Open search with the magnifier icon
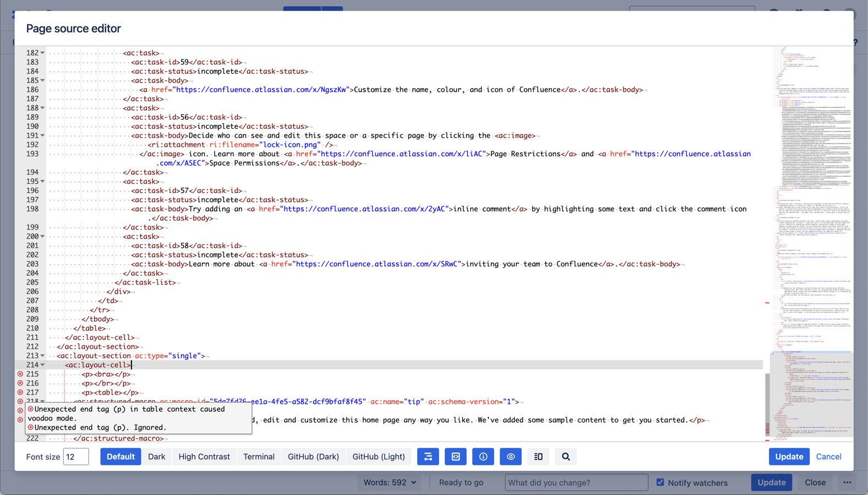This screenshot has height=495, width=868. (x=565, y=457)
